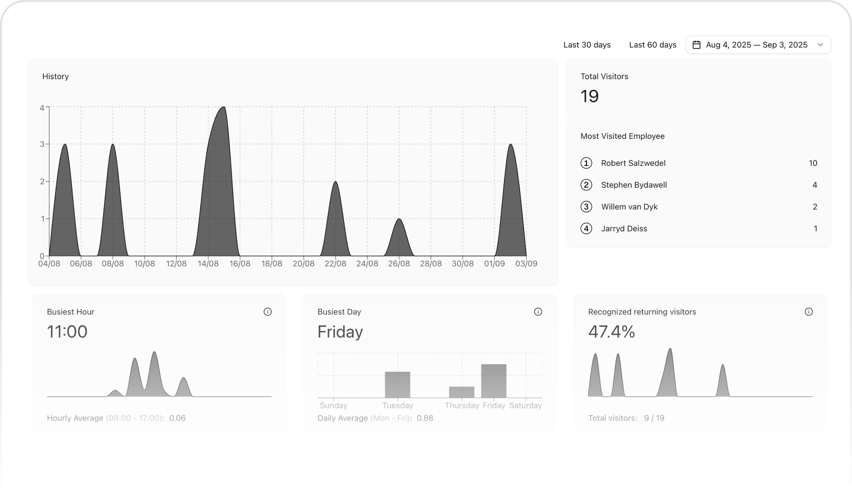Click the Thursday bar in Busiest Day chart
852x504 pixels.
pos(461,392)
